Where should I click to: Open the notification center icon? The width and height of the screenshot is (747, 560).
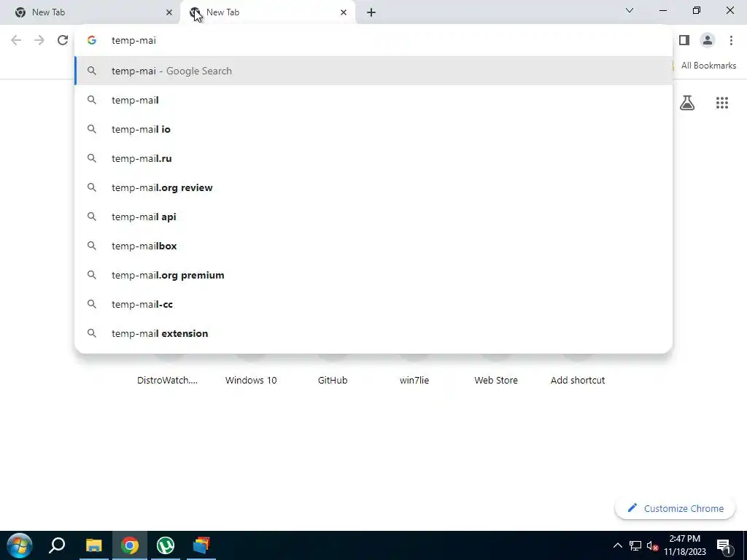[x=724, y=545]
